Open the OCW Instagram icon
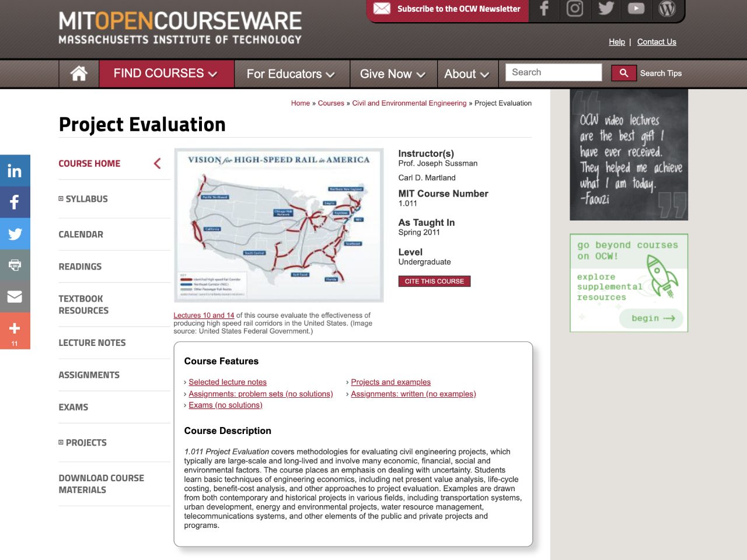747x560 pixels. tap(575, 9)
